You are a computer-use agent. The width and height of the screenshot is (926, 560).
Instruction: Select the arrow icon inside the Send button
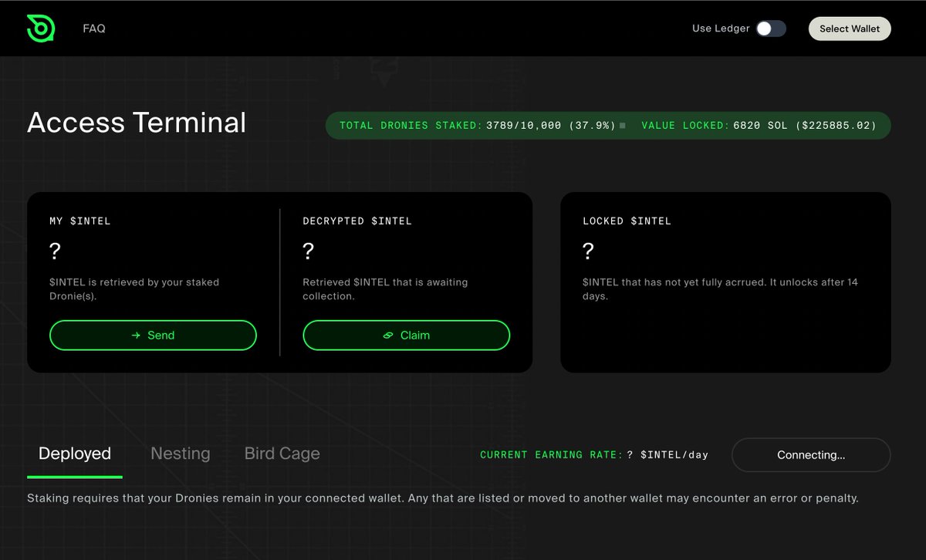click(136, 335)
